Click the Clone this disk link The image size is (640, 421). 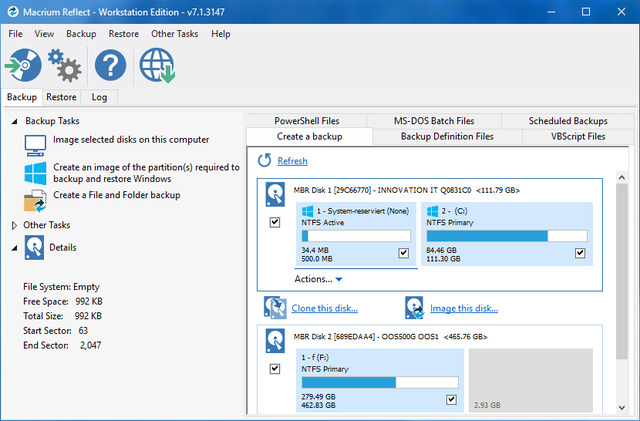[324, 308]
